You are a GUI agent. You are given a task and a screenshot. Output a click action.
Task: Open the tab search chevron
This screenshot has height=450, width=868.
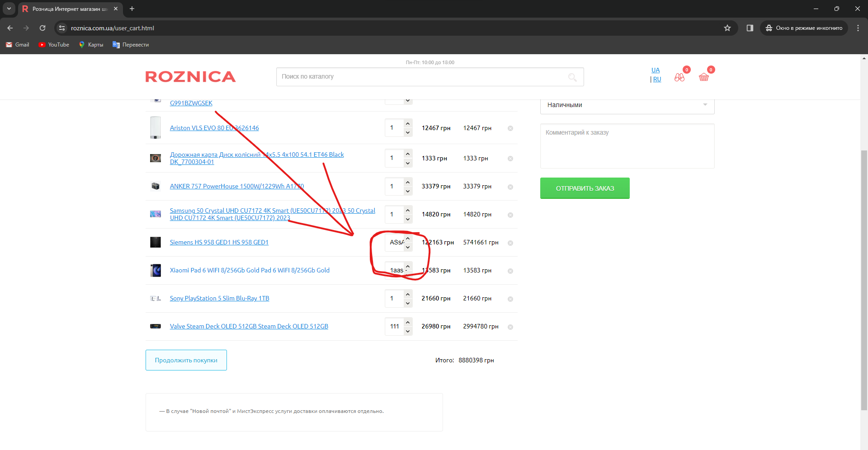click(x=9, y=9)
